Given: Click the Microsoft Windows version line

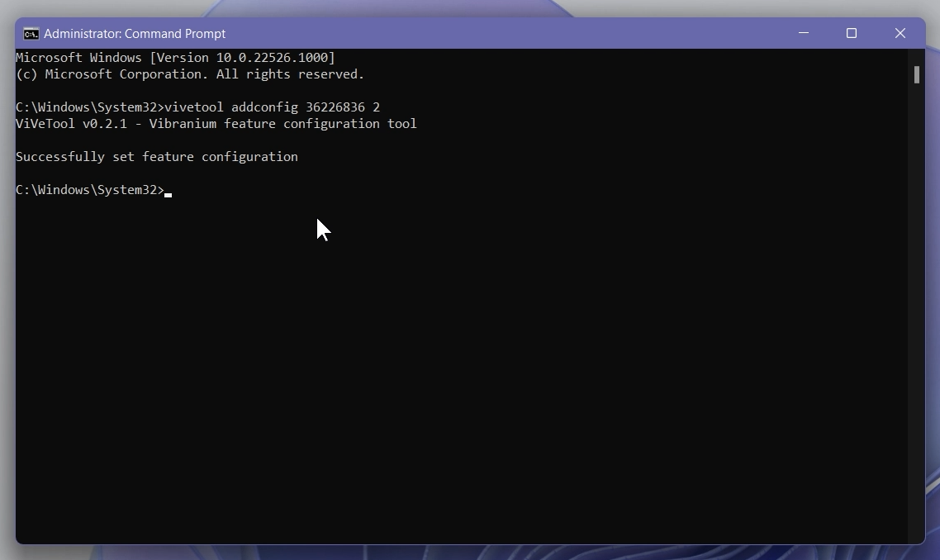Looking at the screenshot, I should 174,58.
